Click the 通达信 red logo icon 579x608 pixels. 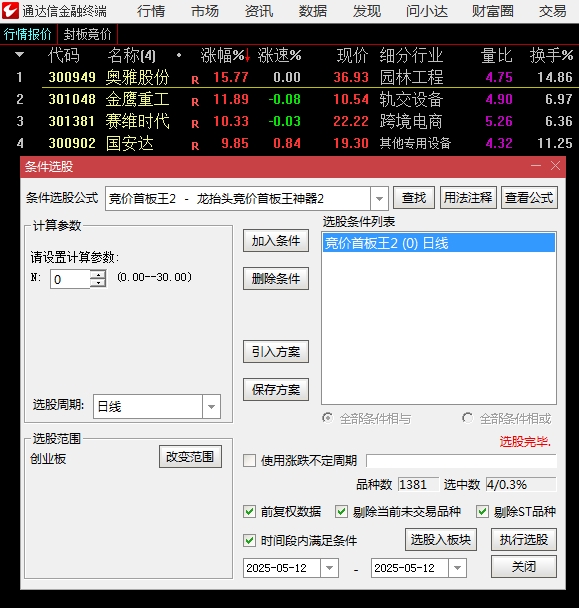pyautogui.click(x=10, y=10)
